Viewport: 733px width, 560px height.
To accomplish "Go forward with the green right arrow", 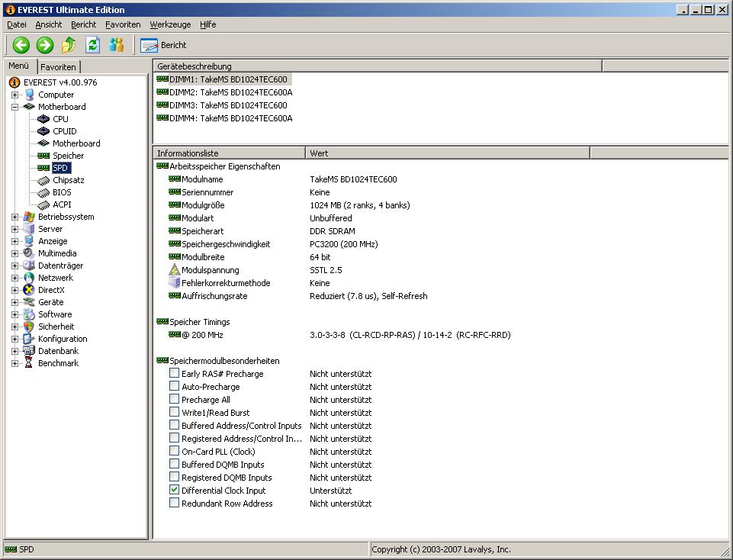I will click(45, 45).
